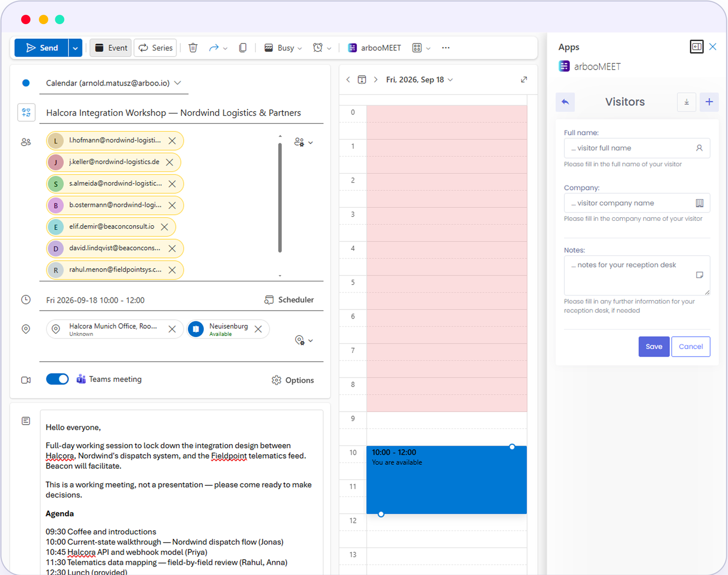This screenshot has height=575, width=728.
Task: Edit the Halcora Integration Workshop title field
Action: point(182,113)
